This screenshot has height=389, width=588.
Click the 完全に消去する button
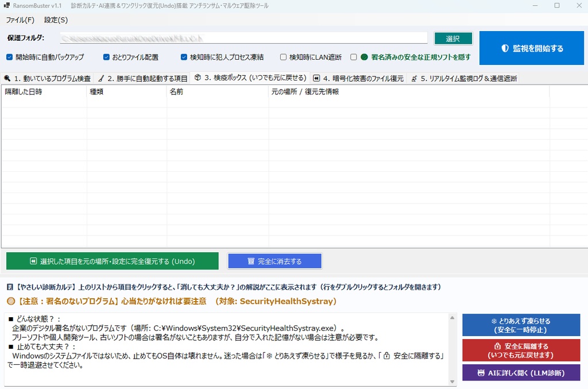coord(274,261)
